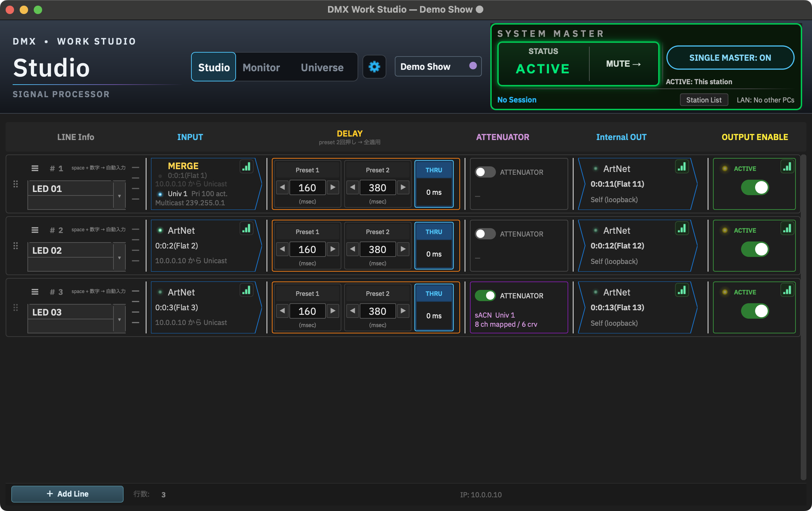Turn off output enable for LED 03

(755, 311)
